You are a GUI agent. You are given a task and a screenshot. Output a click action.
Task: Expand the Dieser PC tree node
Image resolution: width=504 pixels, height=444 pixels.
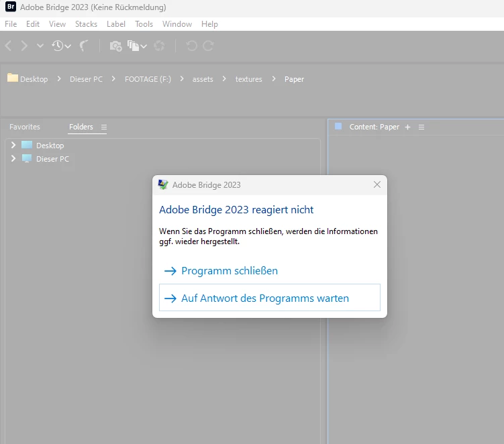13,158
